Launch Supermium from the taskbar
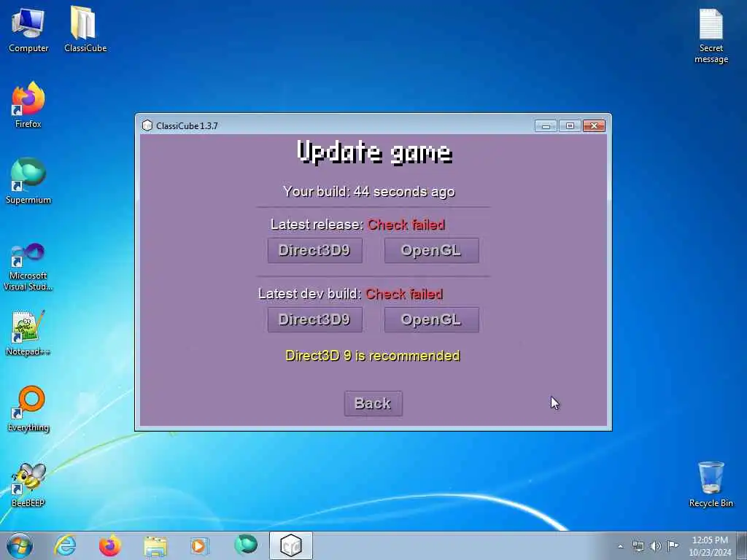This screenshot has width=747, height=560. 246,545
